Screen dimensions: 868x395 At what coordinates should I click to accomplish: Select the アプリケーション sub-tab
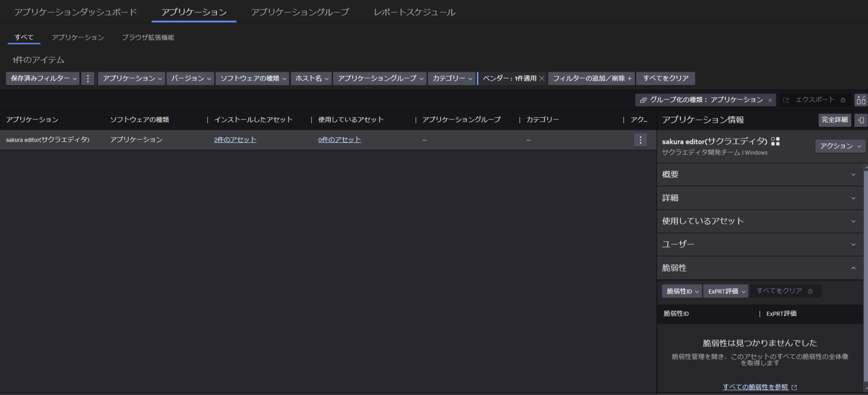pos(78,37)
